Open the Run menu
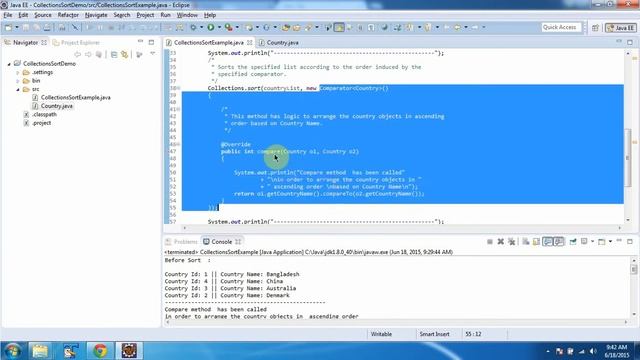Viewport: 640px width, 360px height. point(165,15)
